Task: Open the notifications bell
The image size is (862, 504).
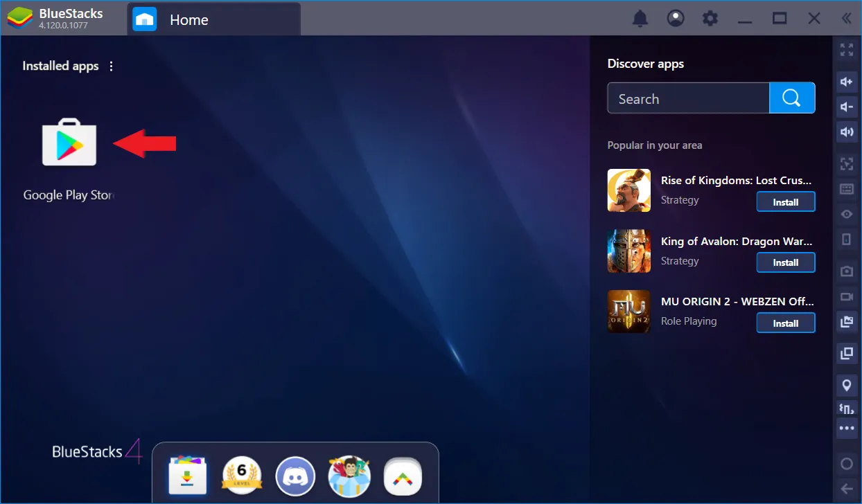Action: [x=640, y=19]
